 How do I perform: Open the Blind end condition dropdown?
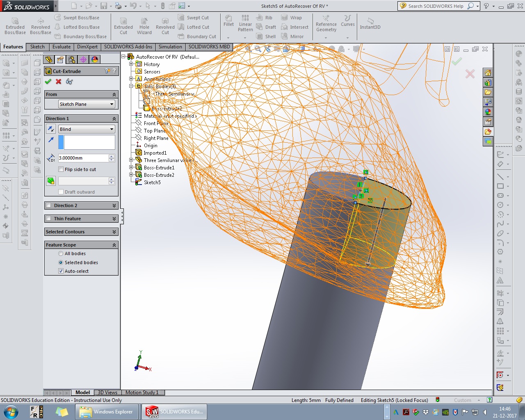pos(86,129)
